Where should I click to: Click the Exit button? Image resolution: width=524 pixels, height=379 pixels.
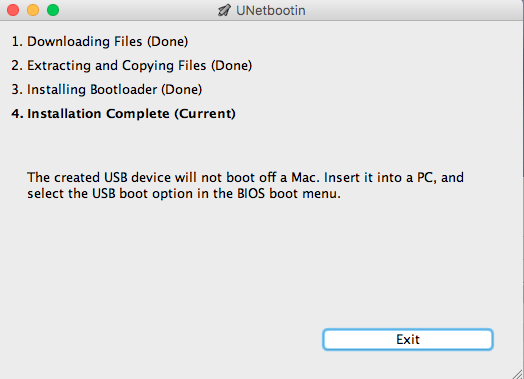[x=408, y=340]
